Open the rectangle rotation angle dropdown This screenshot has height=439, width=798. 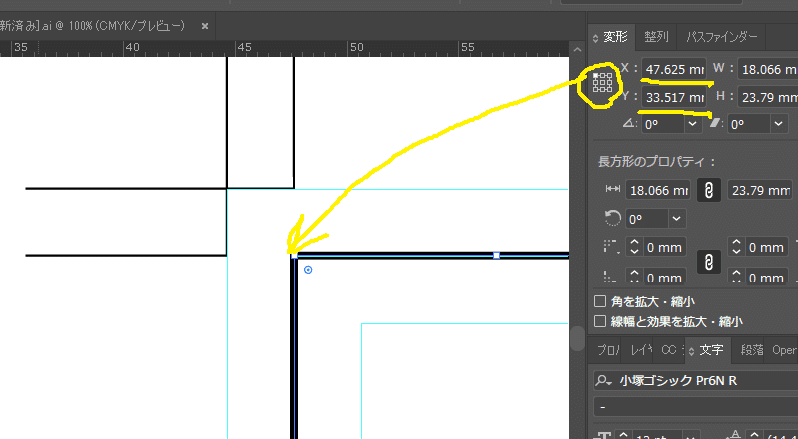[676, 219]
